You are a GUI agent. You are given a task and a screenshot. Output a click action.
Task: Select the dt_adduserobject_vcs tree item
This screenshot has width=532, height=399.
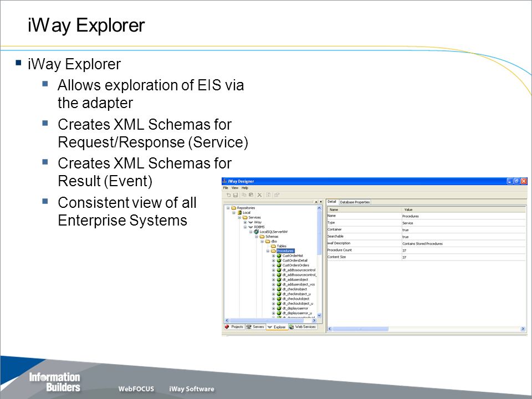(x=299, y=284)
